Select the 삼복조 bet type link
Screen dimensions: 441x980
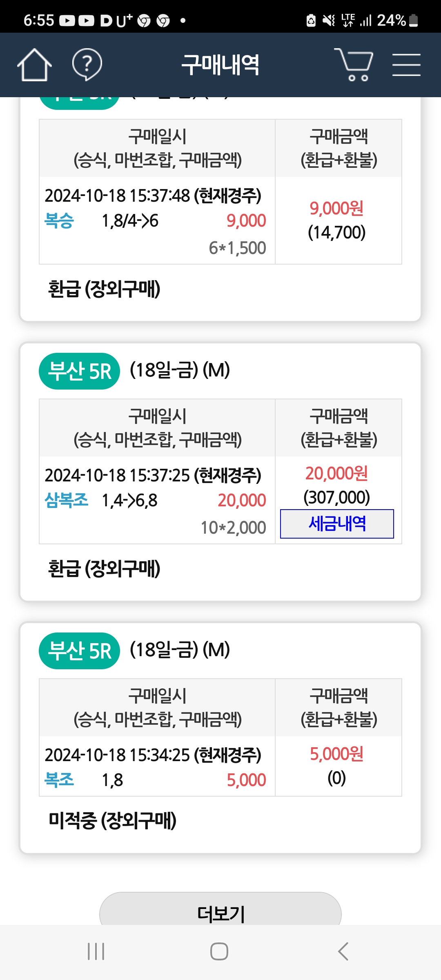pyautogui.click(x=66, y=500)
